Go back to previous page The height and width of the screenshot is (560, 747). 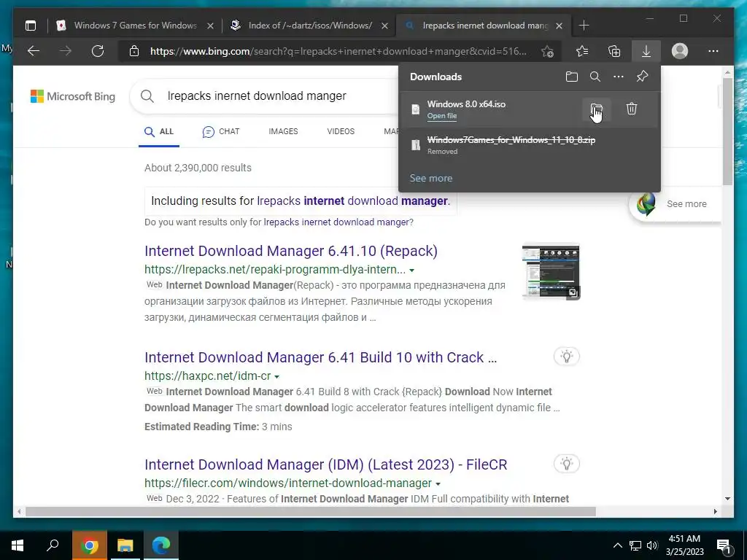point(34,51)
